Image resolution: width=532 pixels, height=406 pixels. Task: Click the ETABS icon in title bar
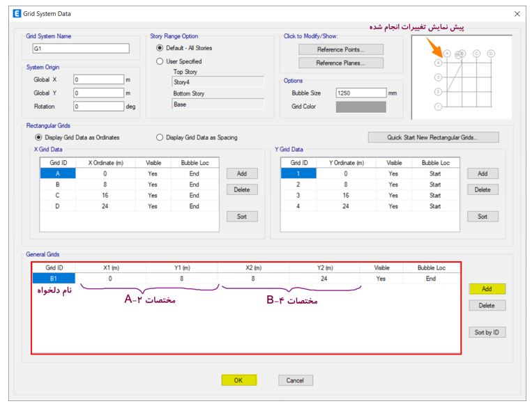pos(17,13)
